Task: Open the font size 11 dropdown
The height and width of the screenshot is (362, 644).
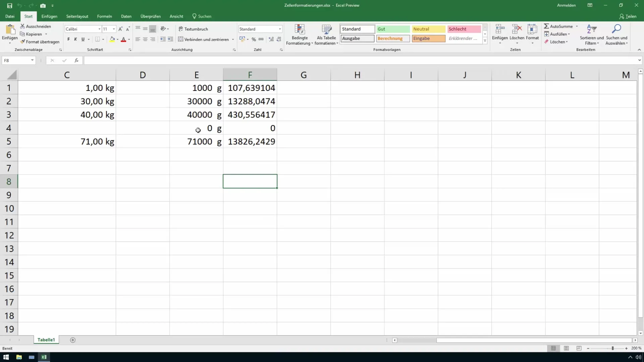Action: pos(114,29)
